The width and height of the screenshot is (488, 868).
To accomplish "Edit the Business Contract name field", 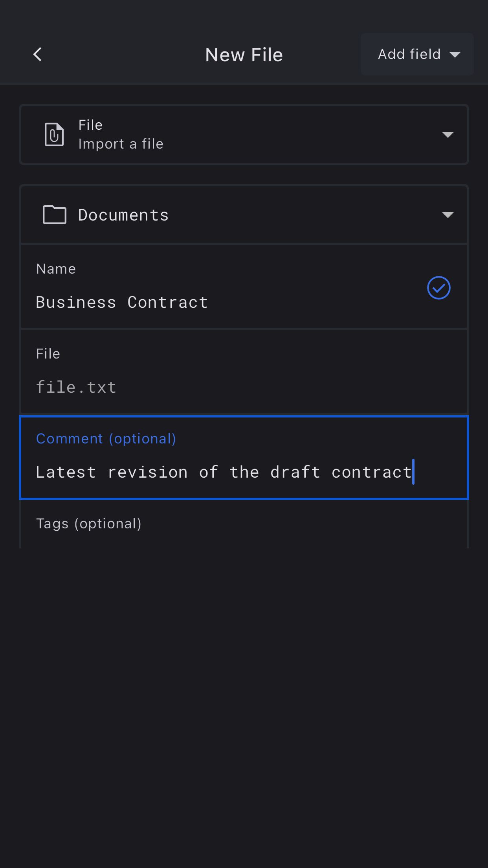I will [122, 302].
